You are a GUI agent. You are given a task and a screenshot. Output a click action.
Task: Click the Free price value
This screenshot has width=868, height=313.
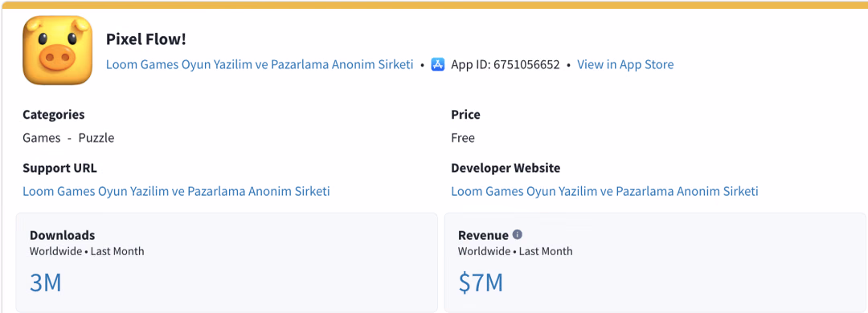(x=463, y=138)
